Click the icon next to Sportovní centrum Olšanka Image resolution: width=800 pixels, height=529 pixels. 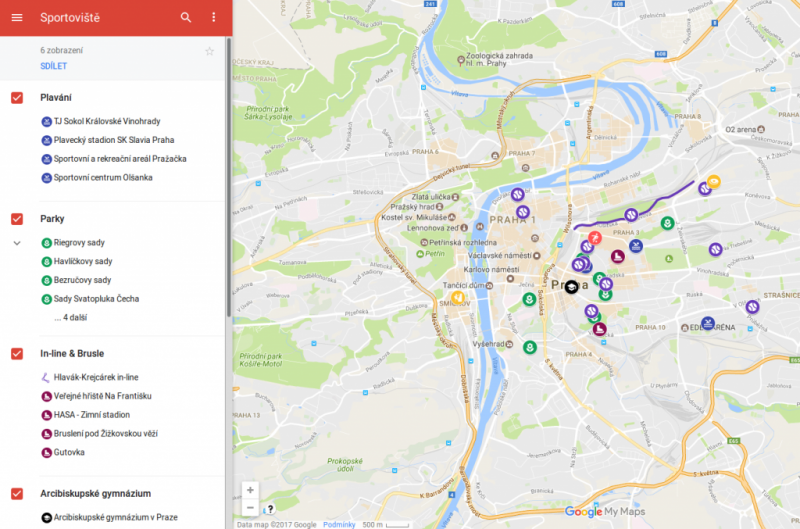[x=46, y=178]
